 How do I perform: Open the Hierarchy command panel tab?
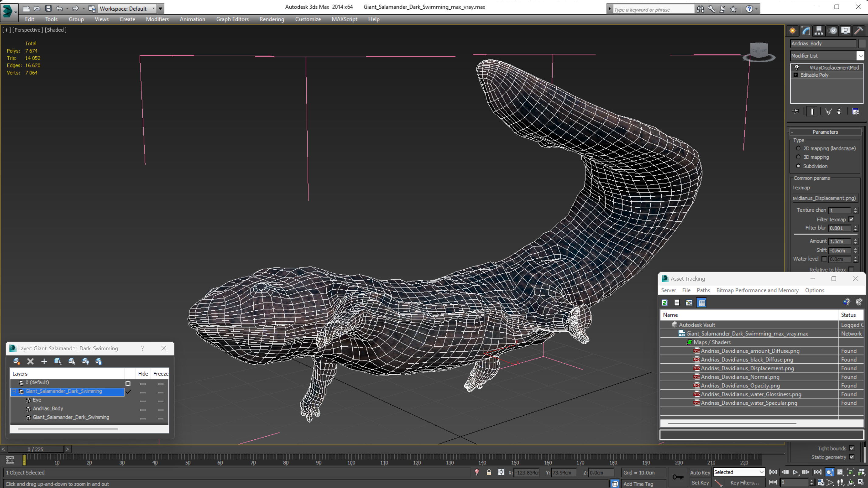819,31
